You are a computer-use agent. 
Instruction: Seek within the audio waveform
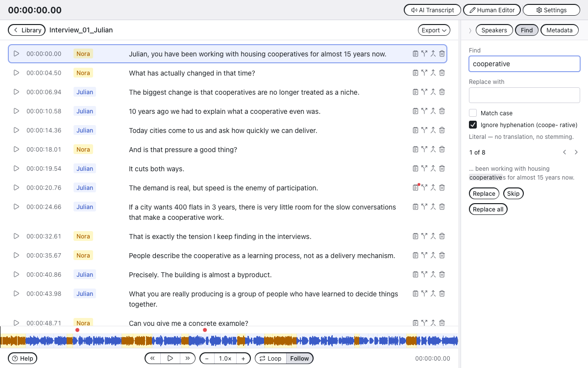pyautogui.click(x=229, y=341)
